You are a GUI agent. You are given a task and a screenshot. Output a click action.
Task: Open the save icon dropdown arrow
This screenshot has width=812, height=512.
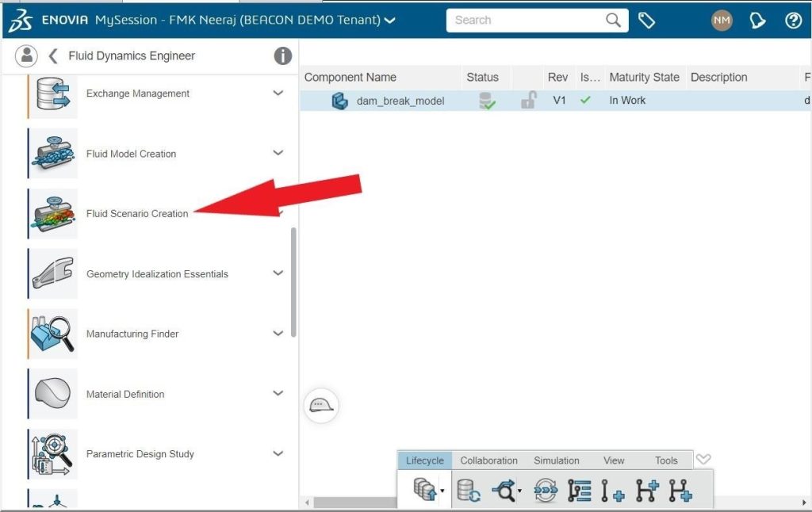[x=442, y=491]
